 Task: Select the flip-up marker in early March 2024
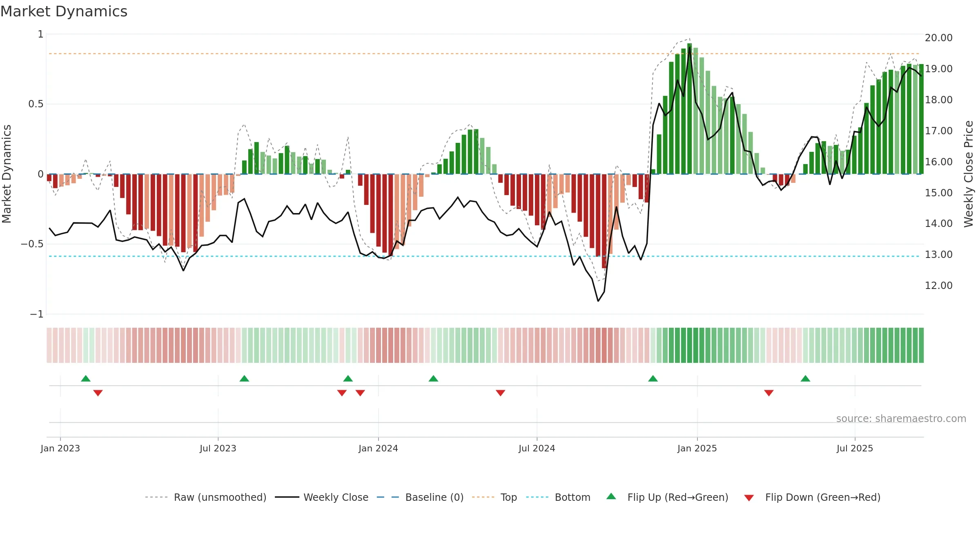point(433,378)
